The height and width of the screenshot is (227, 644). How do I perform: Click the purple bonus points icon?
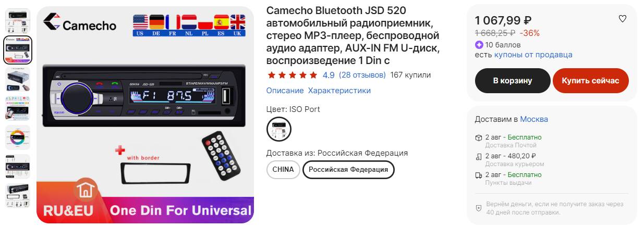[479, 45]
